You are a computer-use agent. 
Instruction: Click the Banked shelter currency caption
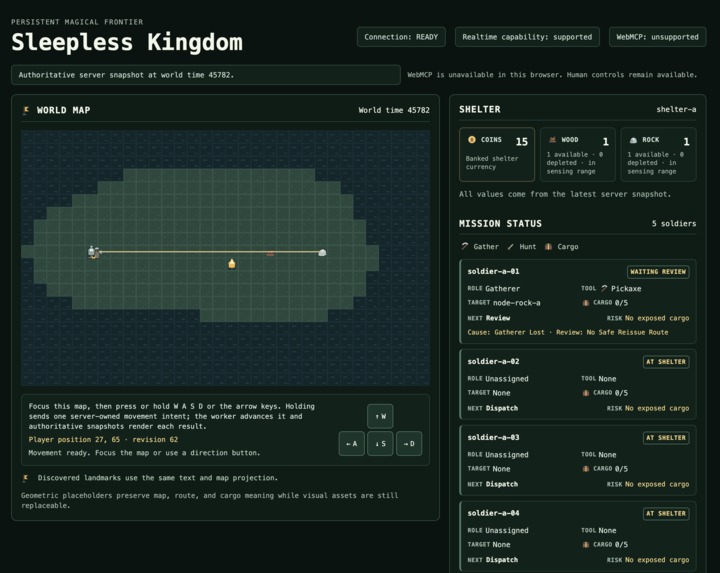[492, 163]
